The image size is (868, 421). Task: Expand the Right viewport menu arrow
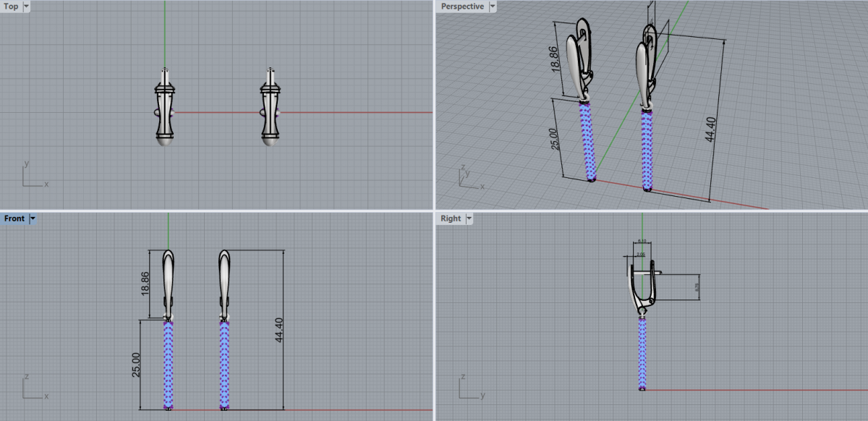(x=469, y=218)
